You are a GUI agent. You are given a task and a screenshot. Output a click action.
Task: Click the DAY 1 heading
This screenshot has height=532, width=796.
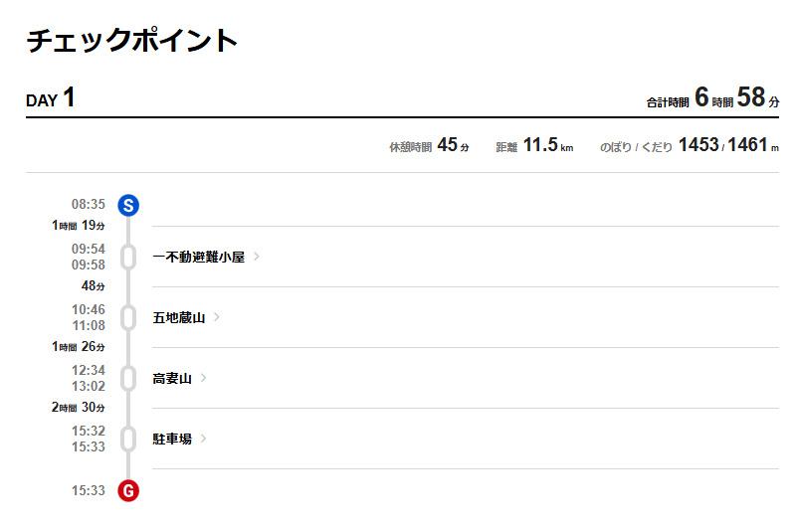click(51, 98)
